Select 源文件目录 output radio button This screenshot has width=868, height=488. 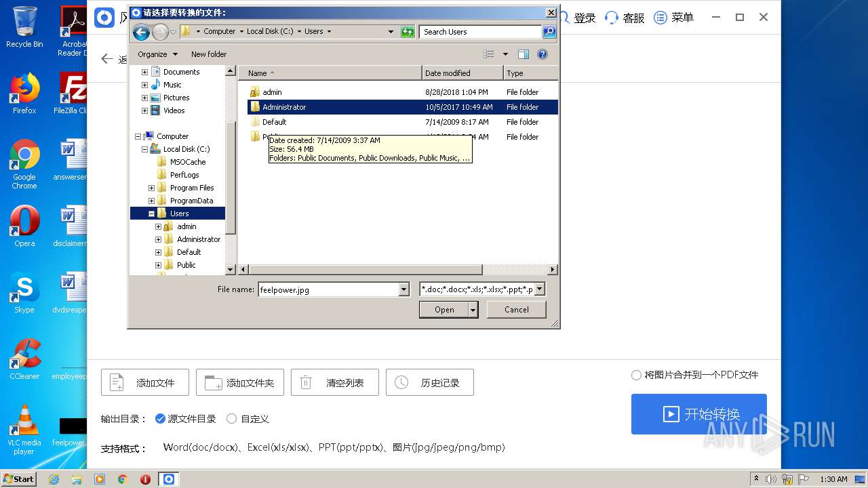pos(160,419)
